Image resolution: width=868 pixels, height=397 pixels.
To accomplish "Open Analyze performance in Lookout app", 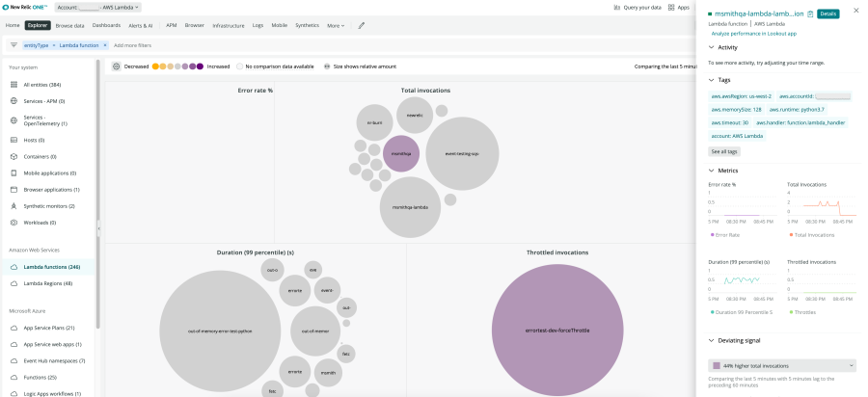I will click(753, 34).
